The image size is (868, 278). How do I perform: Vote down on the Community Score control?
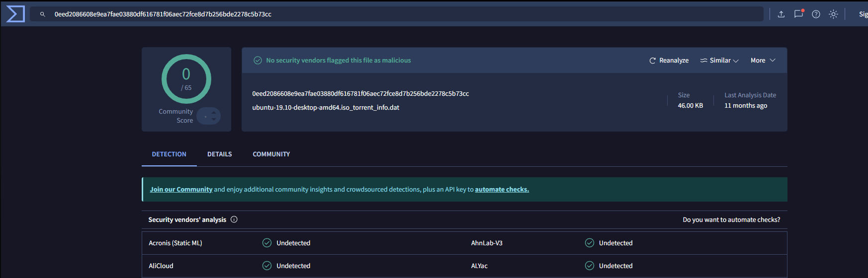click(214, 119)
